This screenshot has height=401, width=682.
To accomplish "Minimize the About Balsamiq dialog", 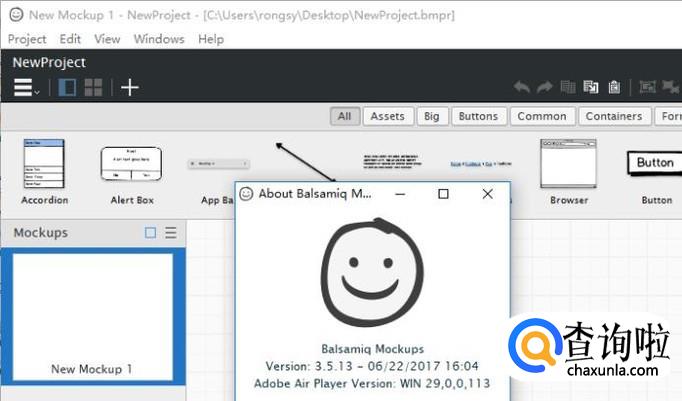I will click(x=400, y=194).
